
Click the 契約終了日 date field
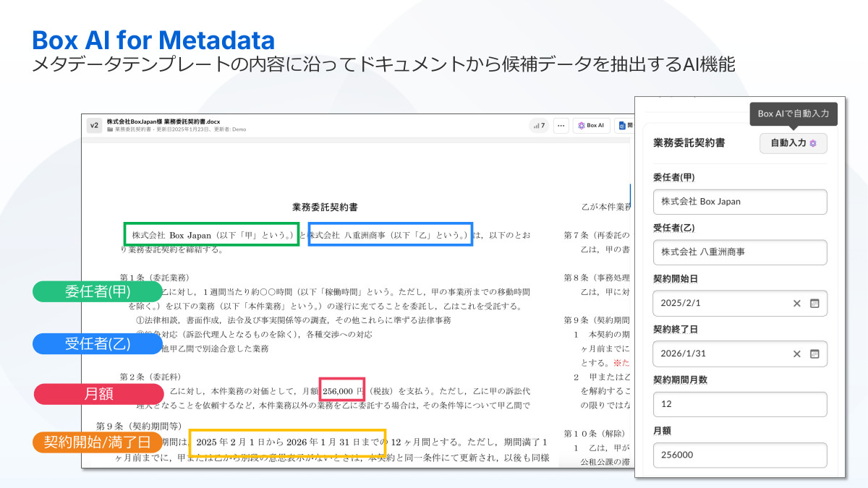(740, 354)
